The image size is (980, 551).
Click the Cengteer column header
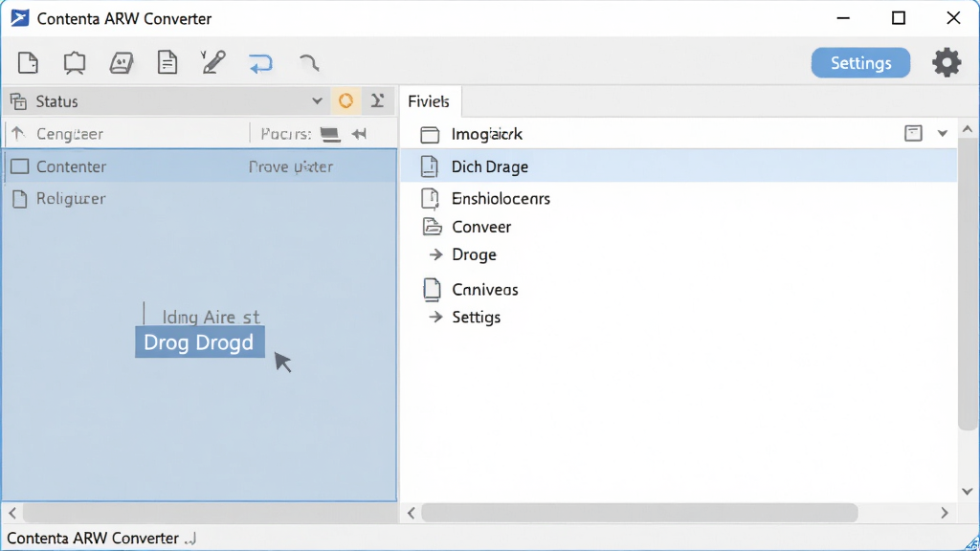click(69, 134)
